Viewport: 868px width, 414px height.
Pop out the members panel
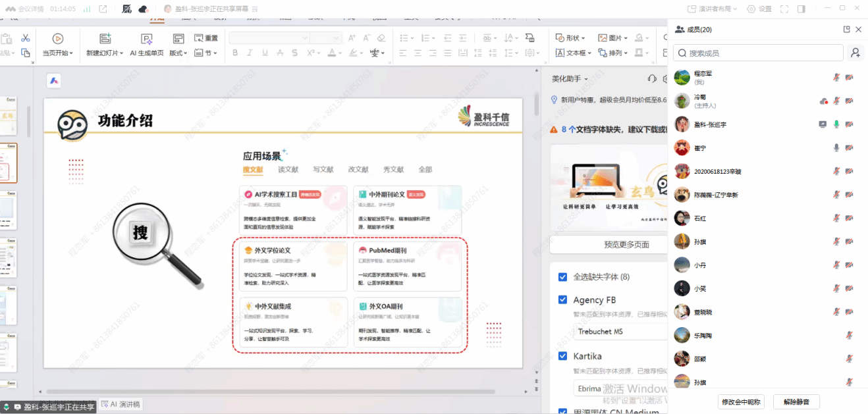[846, 30]
